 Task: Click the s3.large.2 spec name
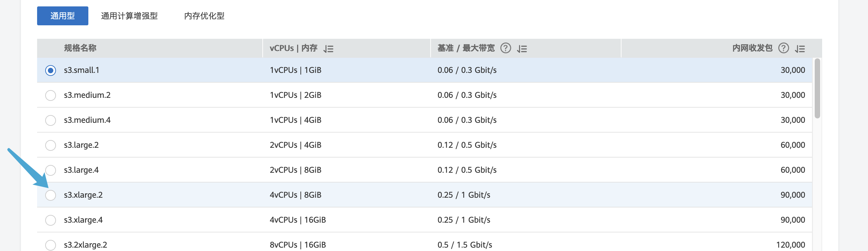tap(81, 145)
